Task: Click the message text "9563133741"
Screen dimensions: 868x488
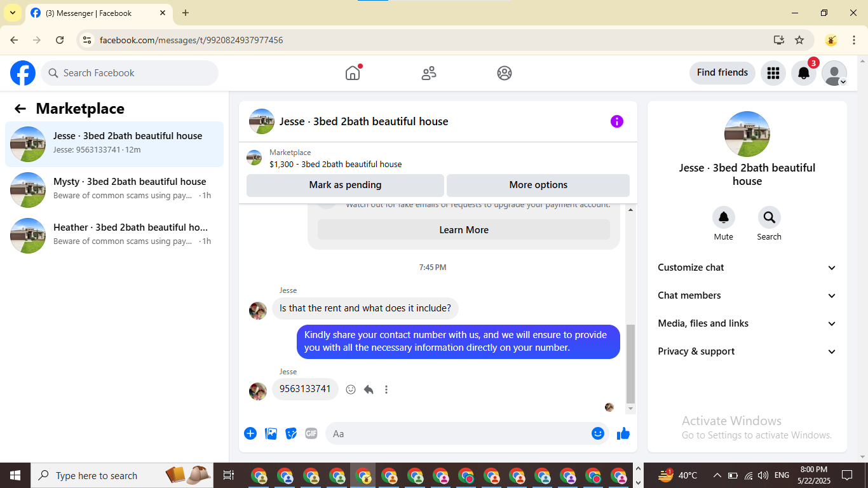Action: pyautogui.click(x=305, y=389)
